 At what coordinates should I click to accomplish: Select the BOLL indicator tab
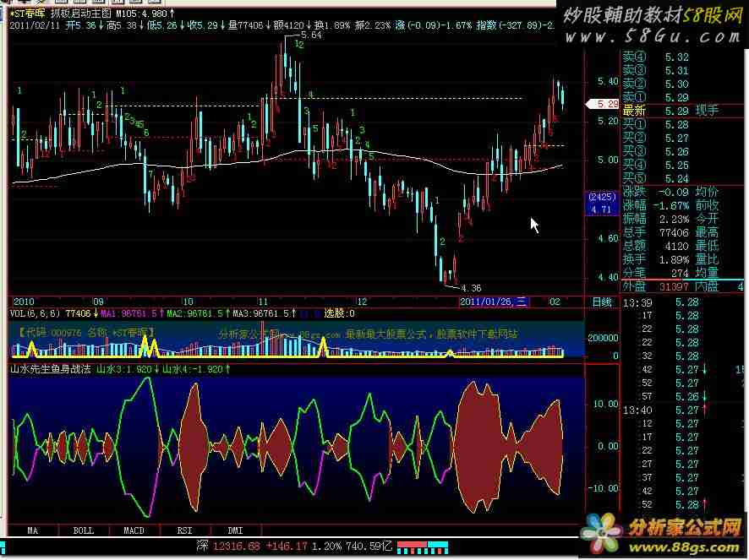pyautogui.click(x=83, y=530)
